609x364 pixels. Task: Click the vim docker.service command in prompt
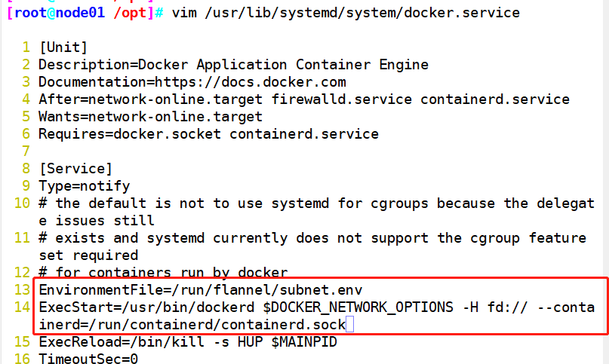coord(346,13)
